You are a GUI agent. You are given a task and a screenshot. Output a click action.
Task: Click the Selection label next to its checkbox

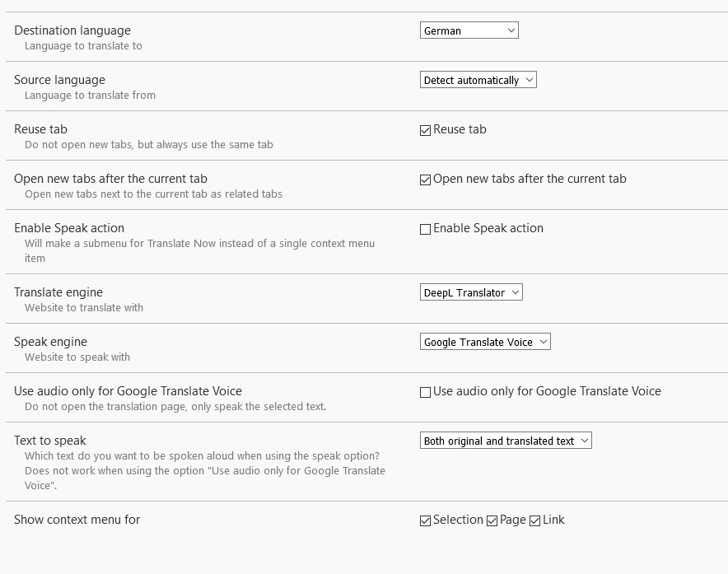458,520
